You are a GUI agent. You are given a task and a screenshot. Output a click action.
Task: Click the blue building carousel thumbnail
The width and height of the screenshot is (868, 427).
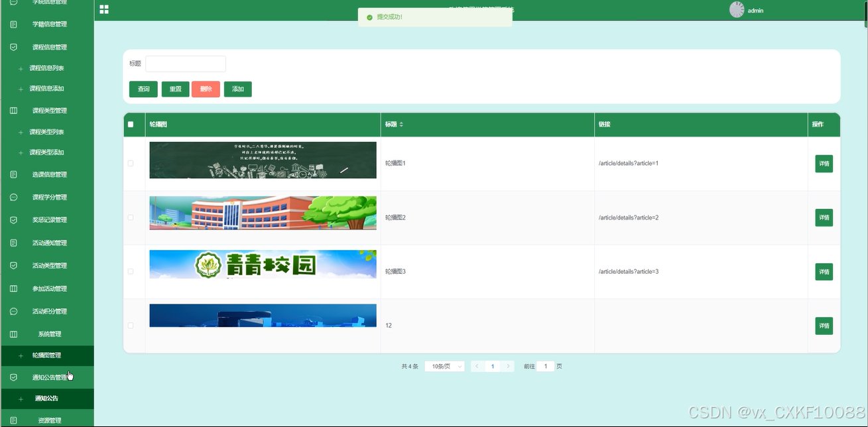point(263,316)
